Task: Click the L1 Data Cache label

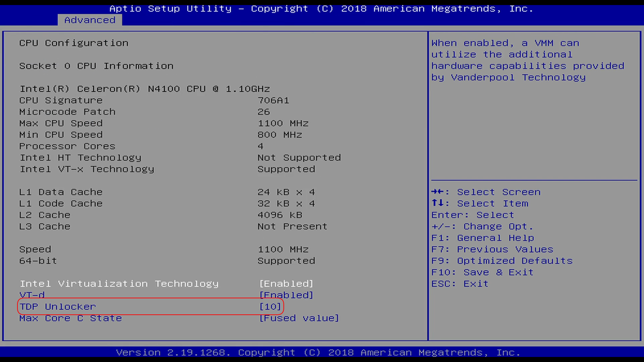Action: pos(61,192)
